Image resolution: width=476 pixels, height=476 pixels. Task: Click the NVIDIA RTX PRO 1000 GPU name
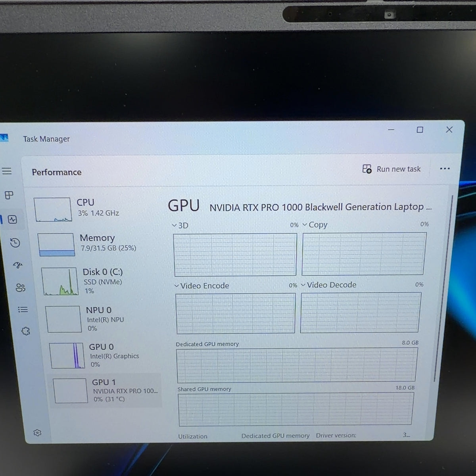(321, 207)
